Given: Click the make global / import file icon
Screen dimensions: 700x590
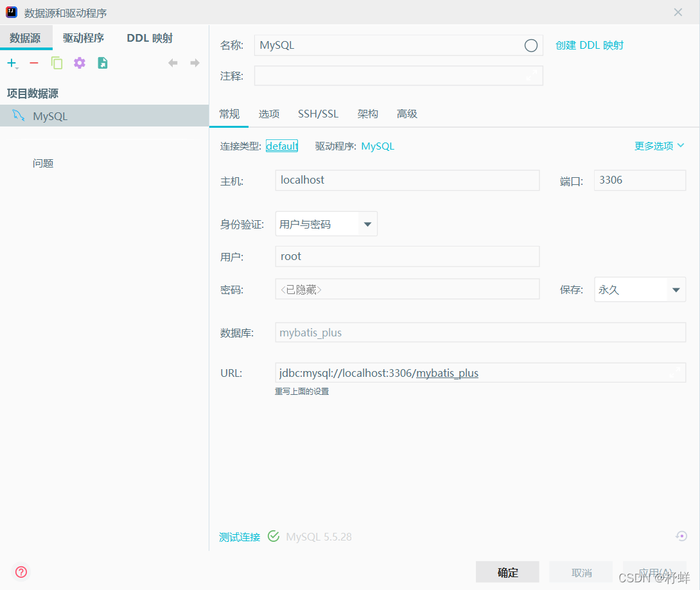Looking at the screenshot, I should 103,63.
